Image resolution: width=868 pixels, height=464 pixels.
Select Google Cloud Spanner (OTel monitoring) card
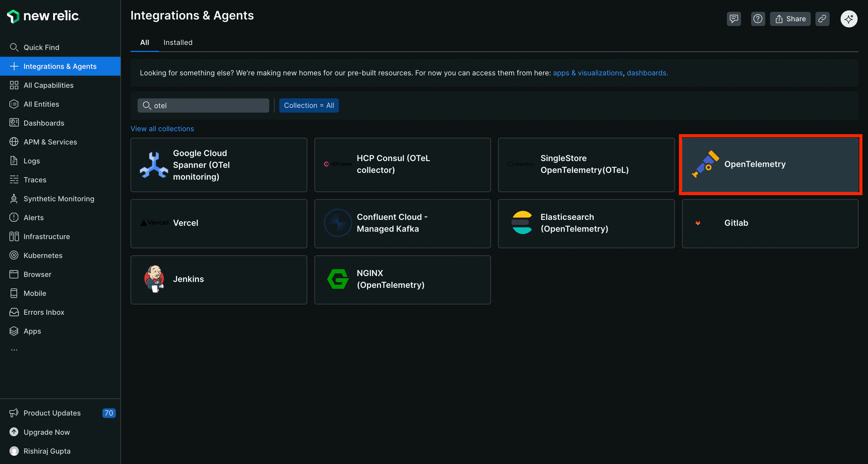[x=219, y=165]
